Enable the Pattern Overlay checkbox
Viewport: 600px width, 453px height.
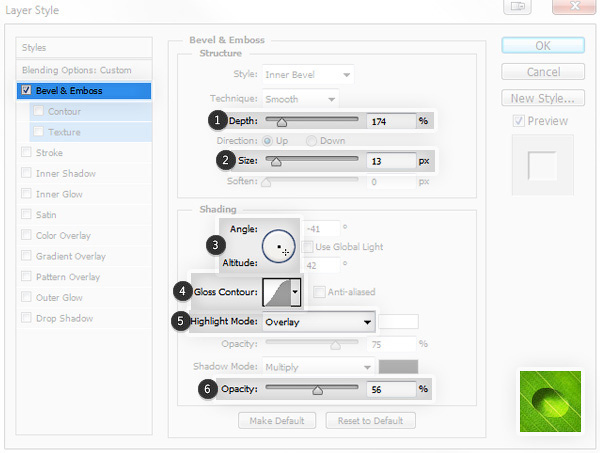(26, 276)
